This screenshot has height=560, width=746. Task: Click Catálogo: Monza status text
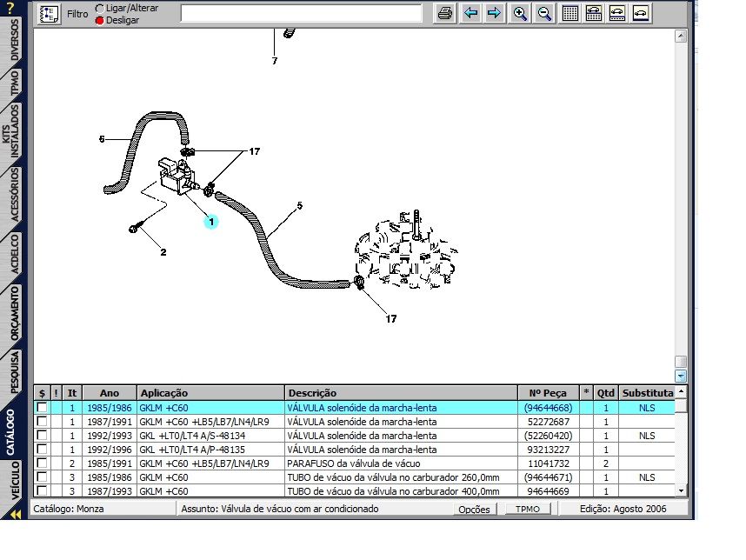pyautogui.click(x=69, y=509)
